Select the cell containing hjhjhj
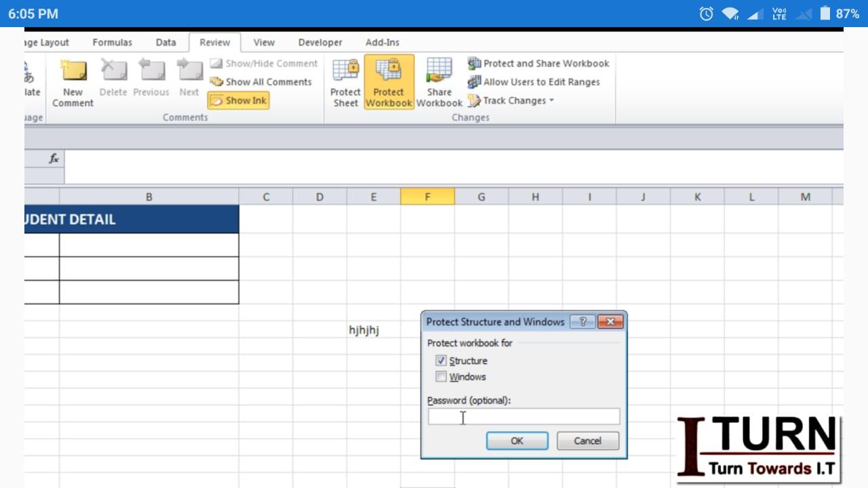 coord(373,330)
